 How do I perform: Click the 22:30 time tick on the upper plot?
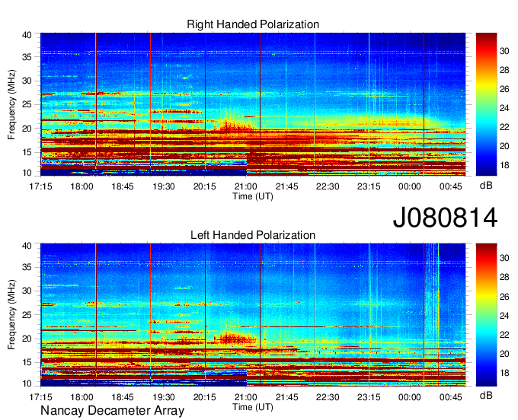[328, 186]
